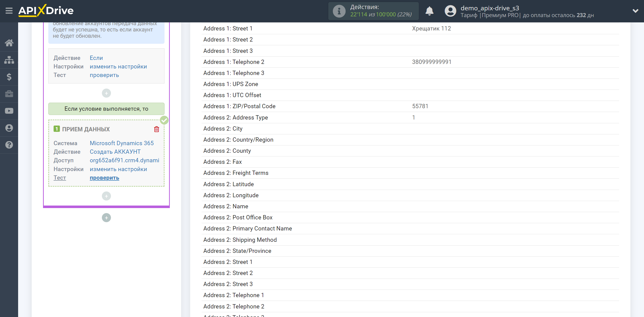Open the hamburger menu
The height and width of the screenshot is (317, 644).
pos(9,11)
